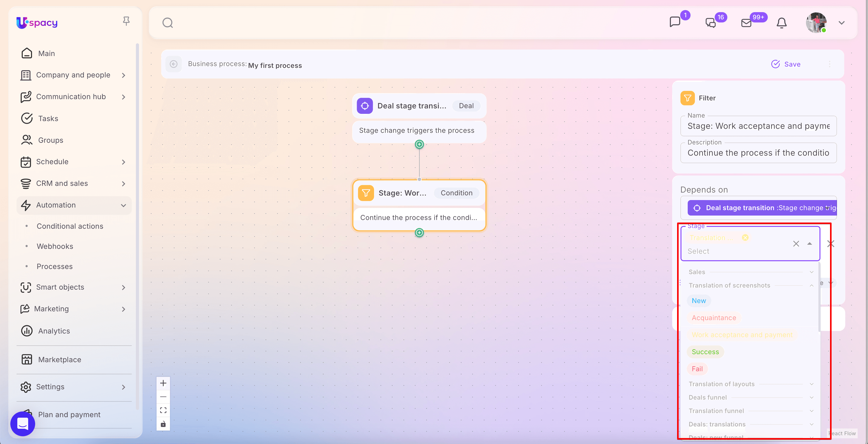Viewport: 868px width, 444px height.
Task: Open Conditional actions in Automation
Action: pyautogui.click(x=70, y=226)
